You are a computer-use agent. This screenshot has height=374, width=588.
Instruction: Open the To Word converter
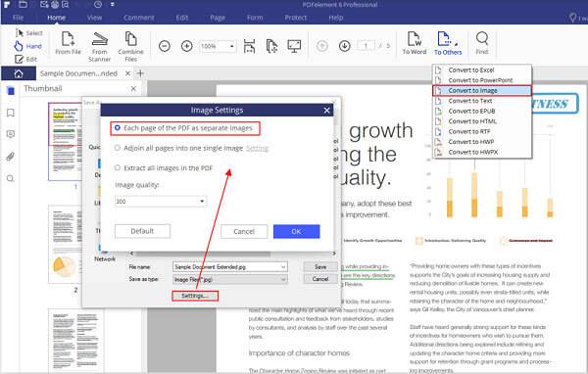(414, 43)
